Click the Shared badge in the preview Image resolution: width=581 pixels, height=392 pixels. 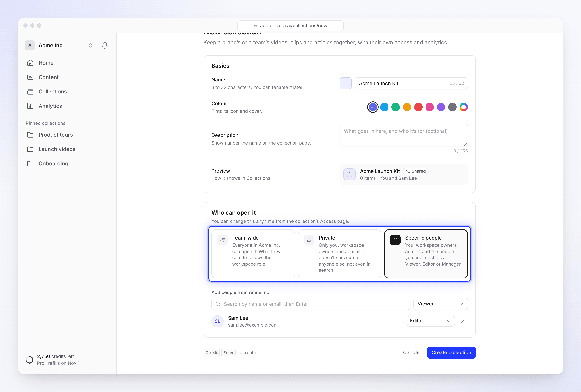[x=416, y=171]
